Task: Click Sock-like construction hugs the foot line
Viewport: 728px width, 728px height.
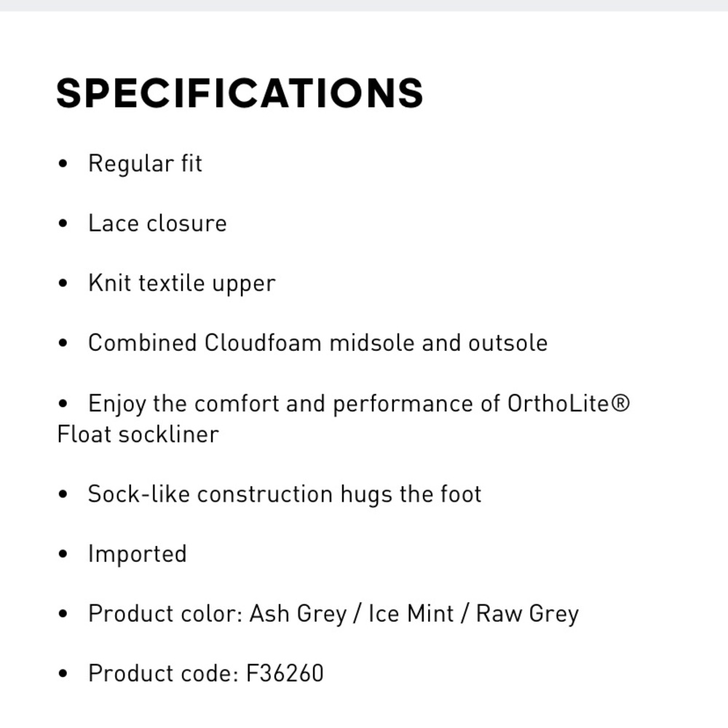Action: [285, 494]
